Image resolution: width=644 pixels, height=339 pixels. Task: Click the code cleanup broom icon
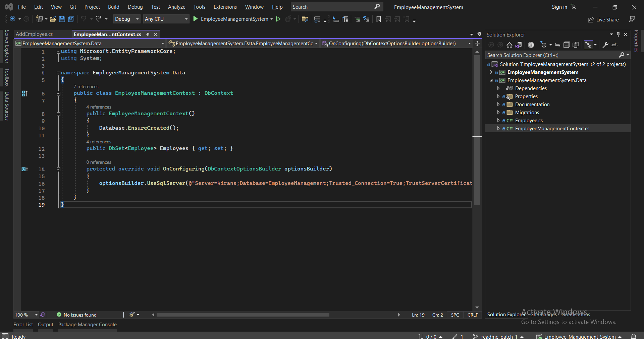coord(132,315)
